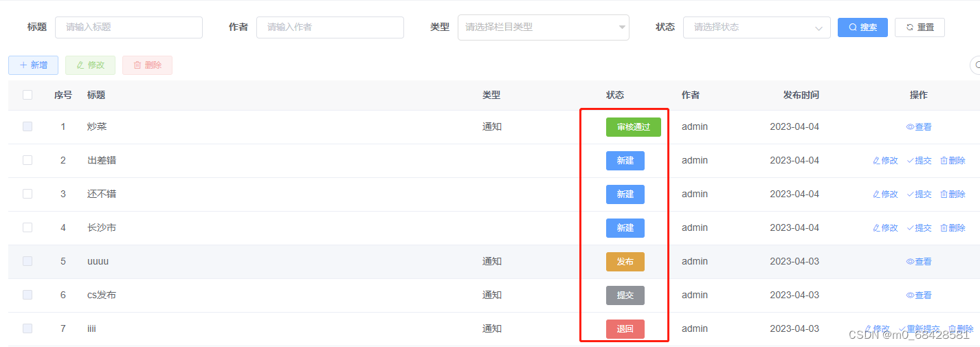
Task: Expand the 请选择状态 dropdown chevron
Action: pos(818,28)
